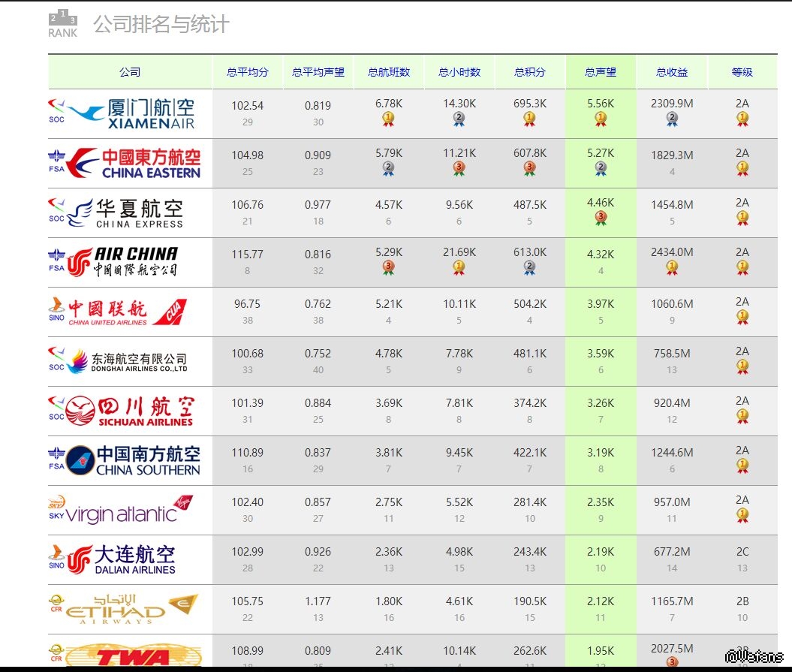Open Sichuan Airlines company logo
The height and width of the screenshot is (672, 792).
130,411
